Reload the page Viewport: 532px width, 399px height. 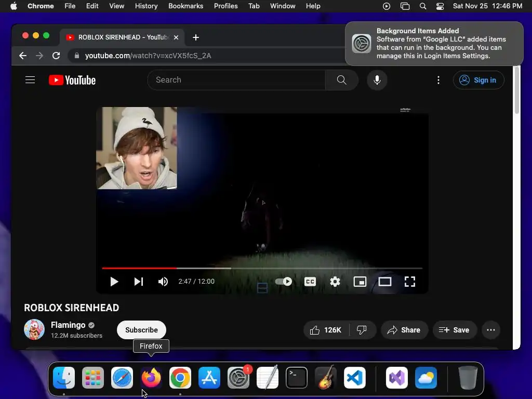(56, 56)
